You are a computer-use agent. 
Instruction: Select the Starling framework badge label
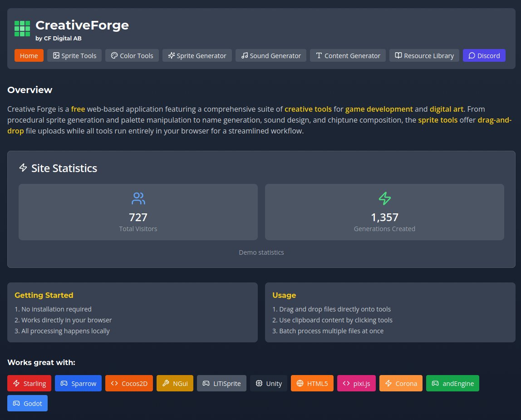click(34, 383)
